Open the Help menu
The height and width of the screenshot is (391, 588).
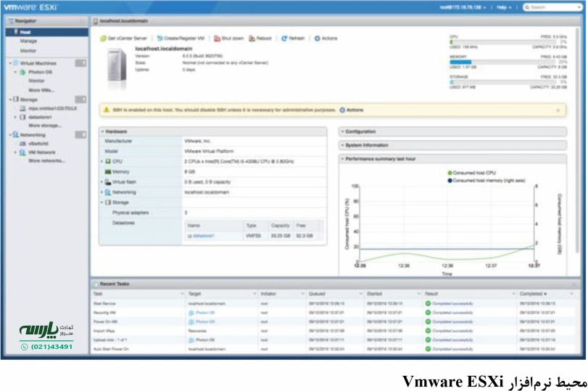tap(504, 7)
